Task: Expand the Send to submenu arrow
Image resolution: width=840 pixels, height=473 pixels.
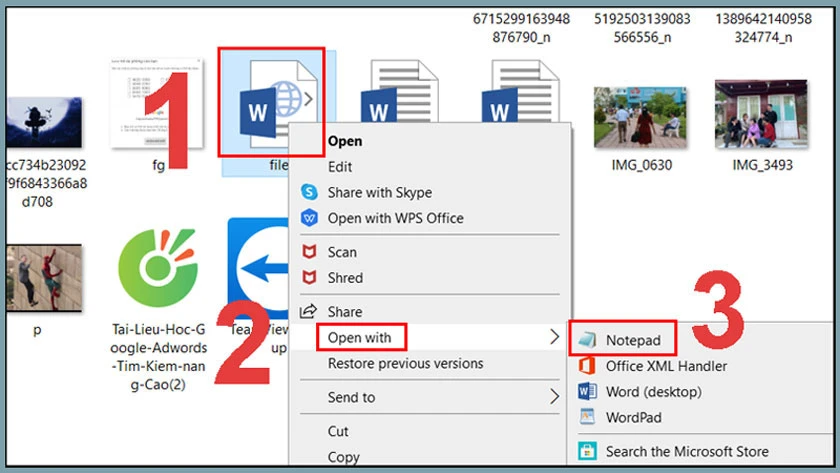Action: (554, 397)
